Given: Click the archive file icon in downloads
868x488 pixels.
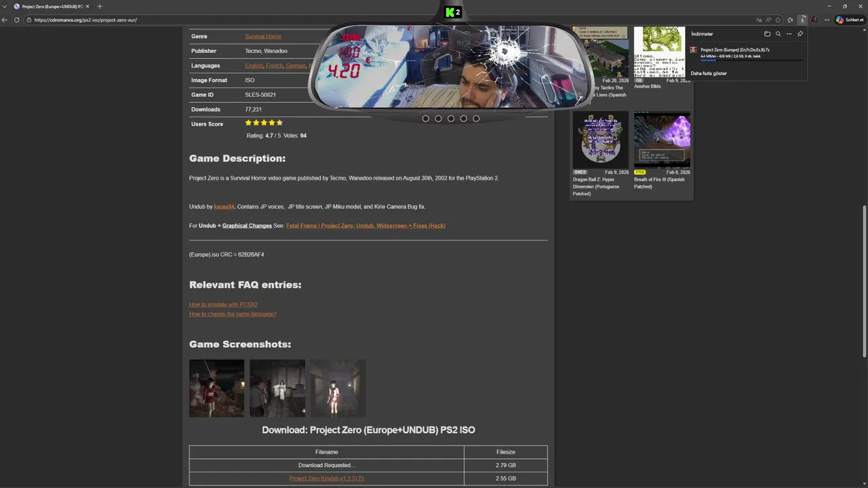Looking at the screenshot, I should 694,50.
